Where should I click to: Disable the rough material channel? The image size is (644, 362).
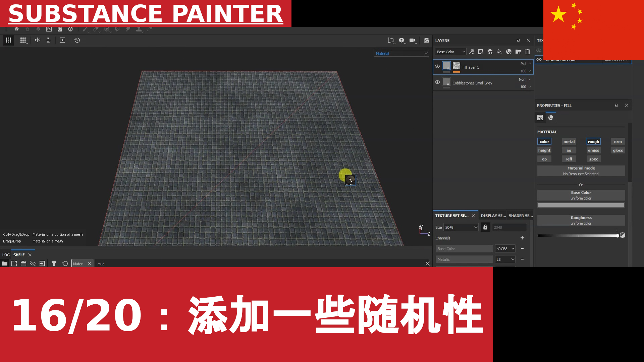[593, 142]
